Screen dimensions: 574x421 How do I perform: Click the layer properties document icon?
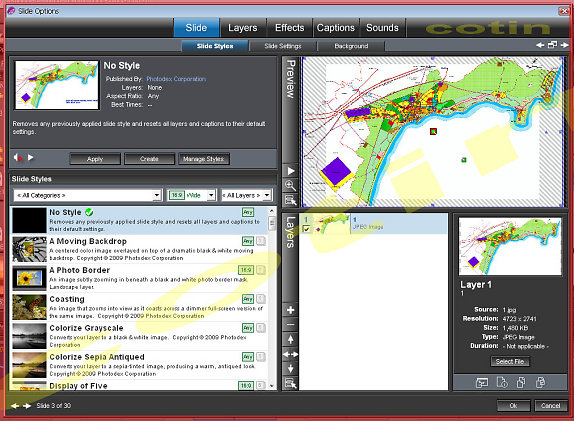[x=502, y=383]
